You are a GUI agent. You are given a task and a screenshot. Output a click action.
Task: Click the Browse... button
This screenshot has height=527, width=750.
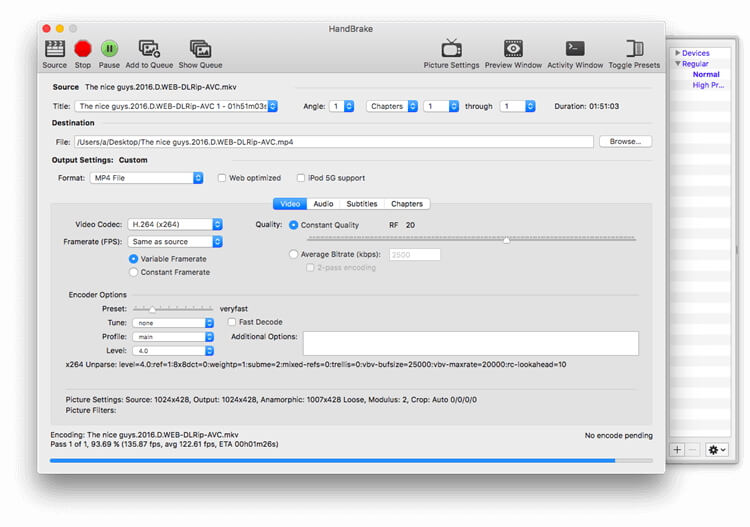point(625,142)
